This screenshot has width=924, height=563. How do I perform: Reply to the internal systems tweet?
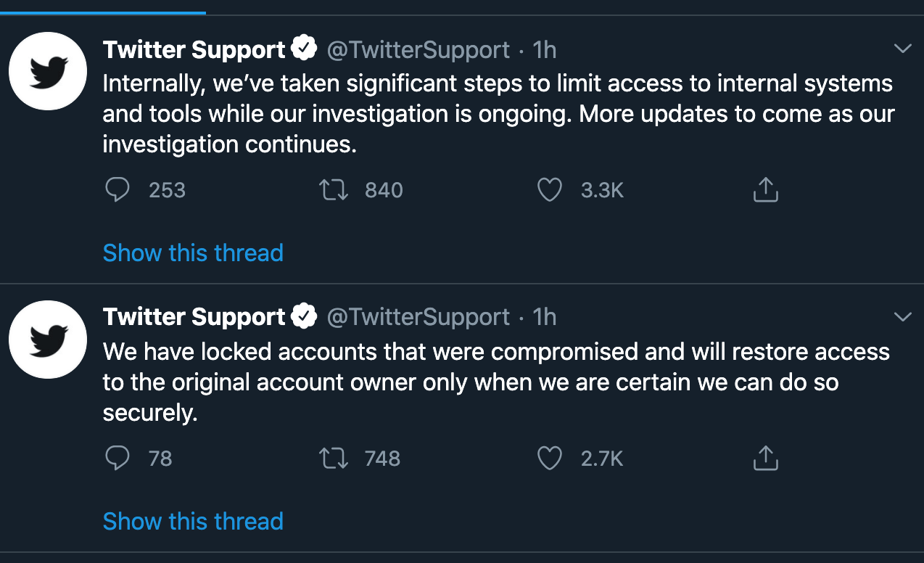pos(117,189)
